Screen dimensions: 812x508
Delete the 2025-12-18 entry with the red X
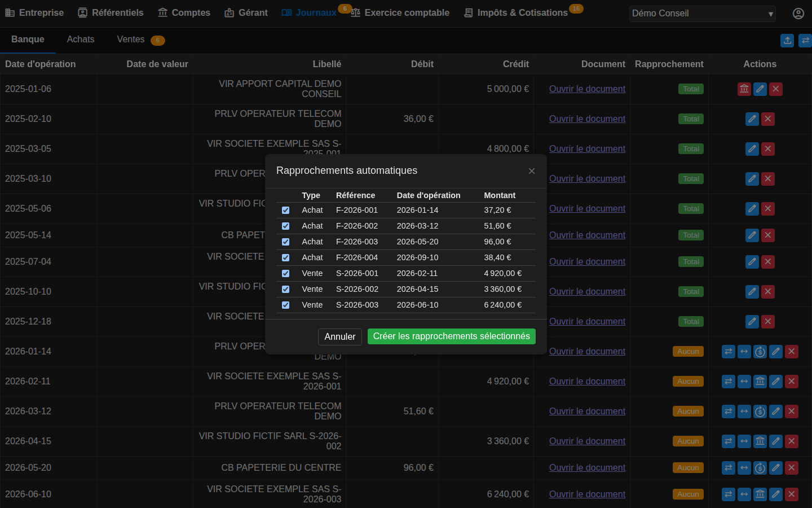[768, 321]
